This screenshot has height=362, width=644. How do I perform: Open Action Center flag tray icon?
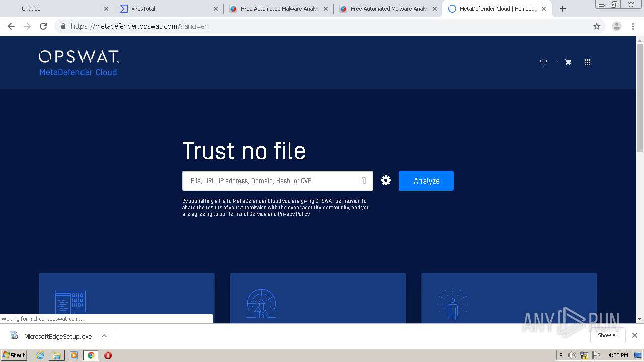(x=595, y=355)
